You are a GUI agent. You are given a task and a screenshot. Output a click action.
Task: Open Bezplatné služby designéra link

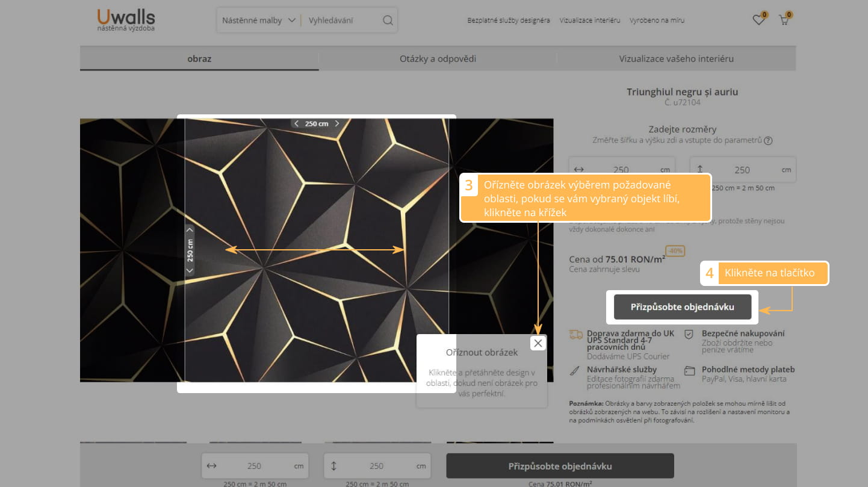point(509,20)
